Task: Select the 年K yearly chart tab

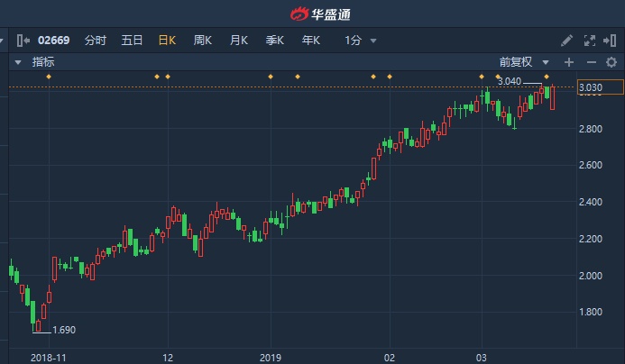Action: [x=311, y=41]
